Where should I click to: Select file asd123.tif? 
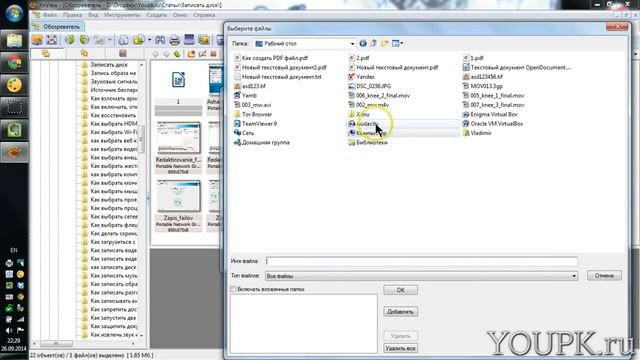pos(250,86)
